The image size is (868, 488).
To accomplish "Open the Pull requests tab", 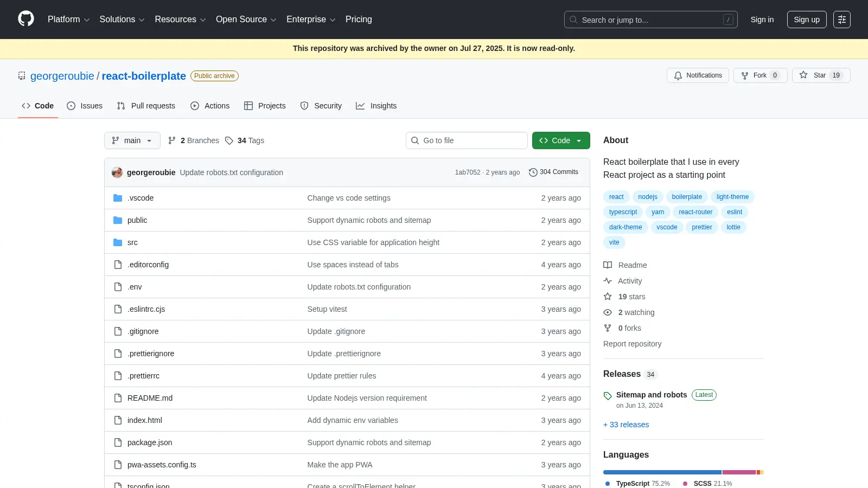I will [146, 106].
